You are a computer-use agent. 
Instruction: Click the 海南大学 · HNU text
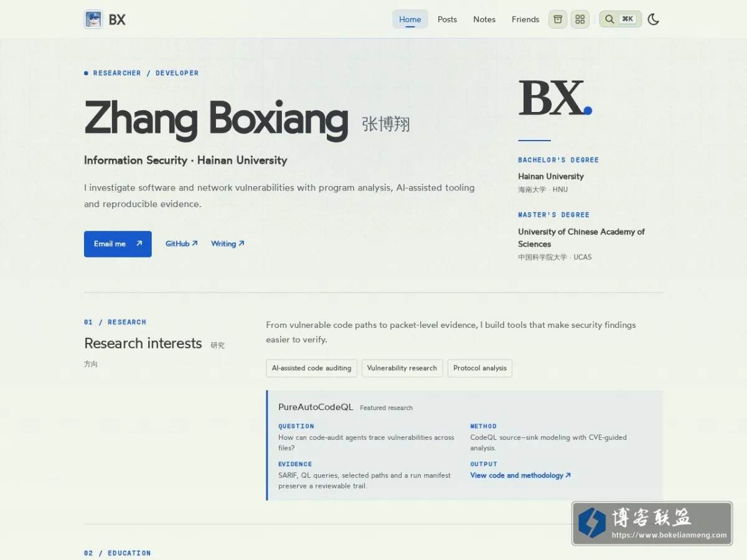[543, 190]
